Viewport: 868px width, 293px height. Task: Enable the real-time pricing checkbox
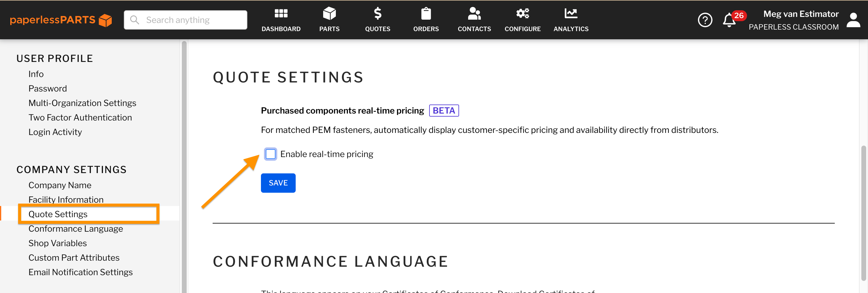270,154
